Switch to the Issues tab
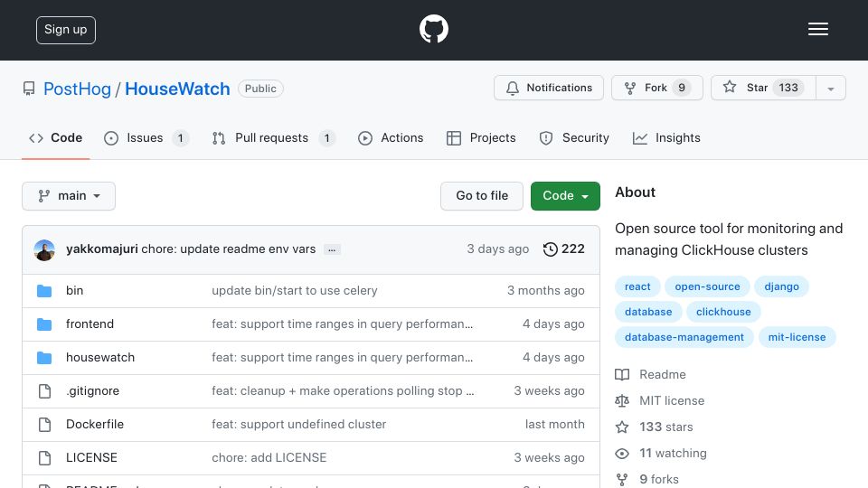Image resolution: width=868 pixels, height=488 pixels. click(x=146, y=137)
